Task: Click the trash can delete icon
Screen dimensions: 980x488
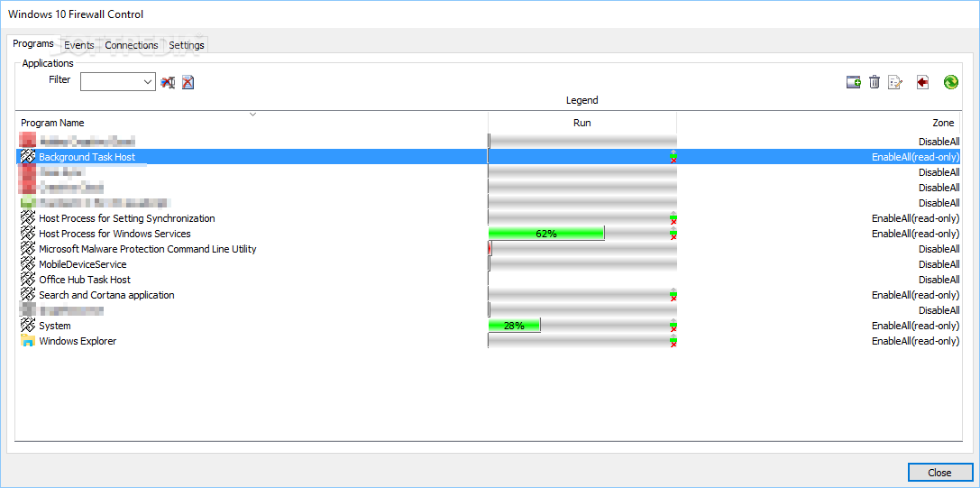Action: pos(875,82)
